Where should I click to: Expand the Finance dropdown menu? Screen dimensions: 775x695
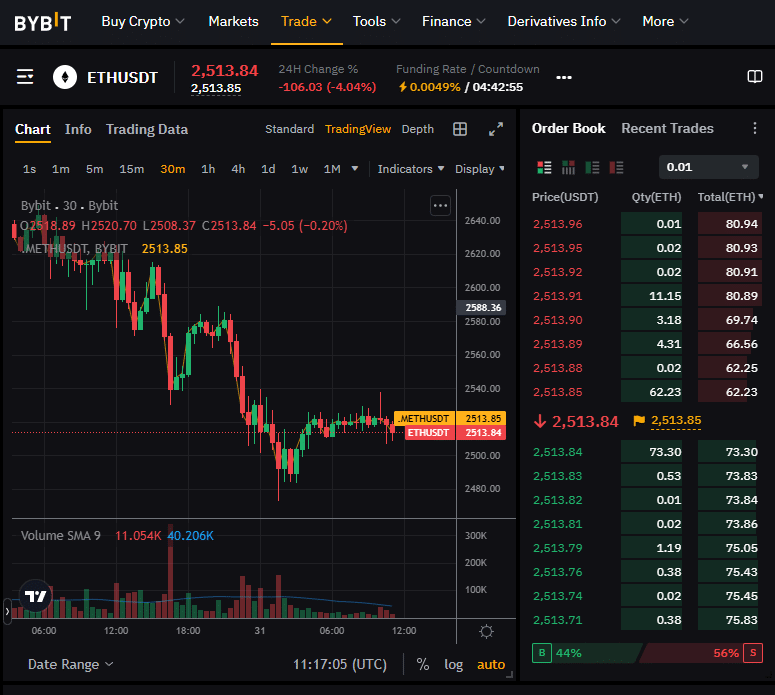[x=454, y=22]
